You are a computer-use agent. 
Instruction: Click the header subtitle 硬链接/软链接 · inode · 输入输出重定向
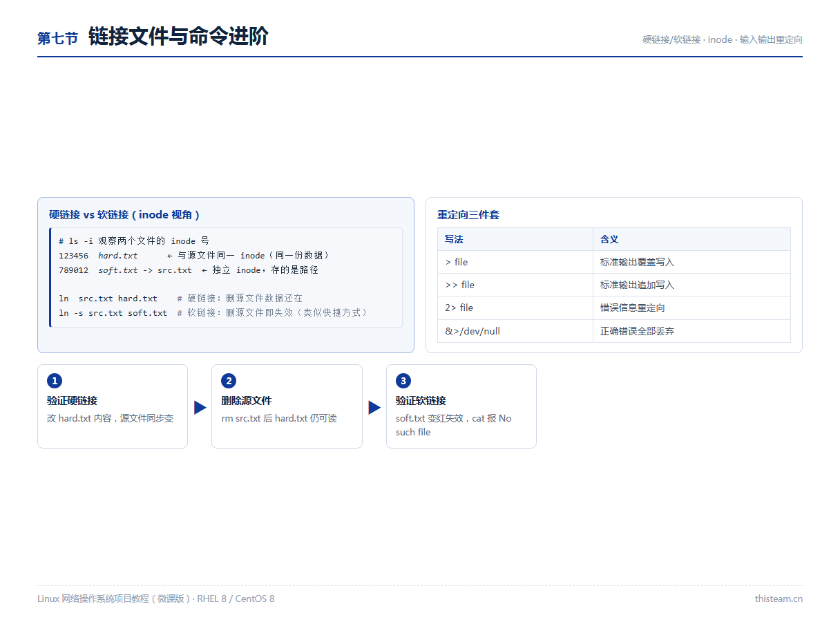click(723, 39)
